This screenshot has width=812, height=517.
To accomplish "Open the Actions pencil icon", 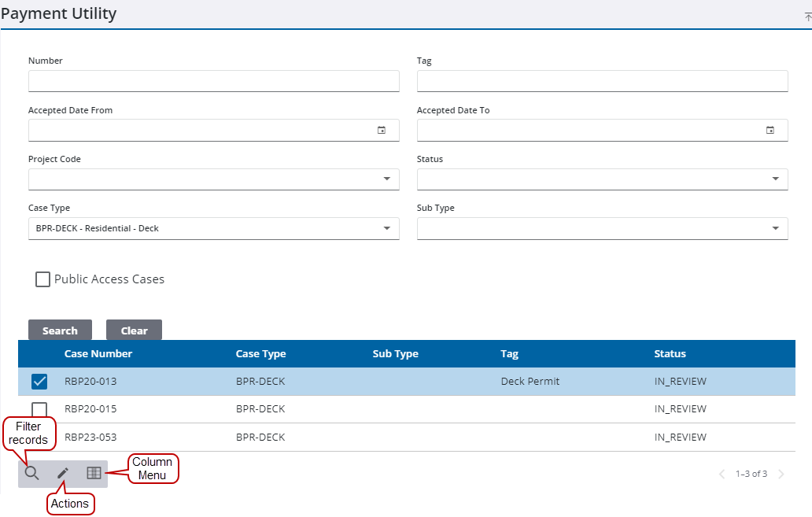I will click(x=63, y=473).
